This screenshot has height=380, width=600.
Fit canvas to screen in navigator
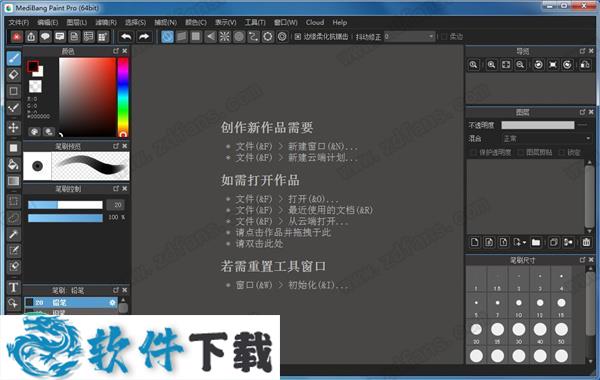506,65
